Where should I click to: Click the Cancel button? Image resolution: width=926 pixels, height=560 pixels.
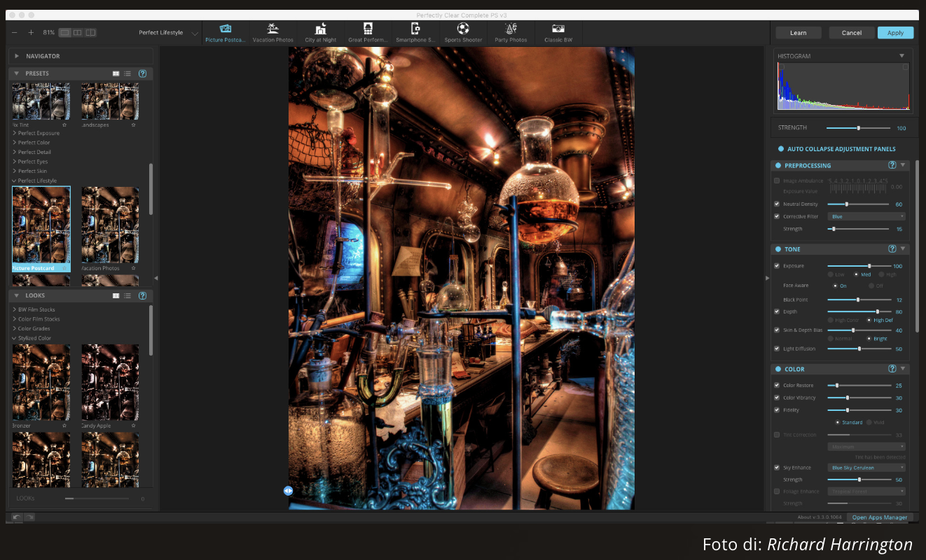852,33
